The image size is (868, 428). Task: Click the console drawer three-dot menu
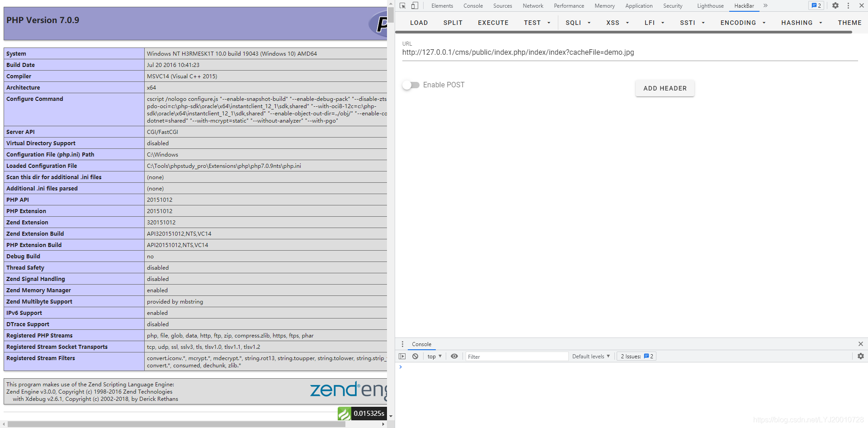(402, 344)
